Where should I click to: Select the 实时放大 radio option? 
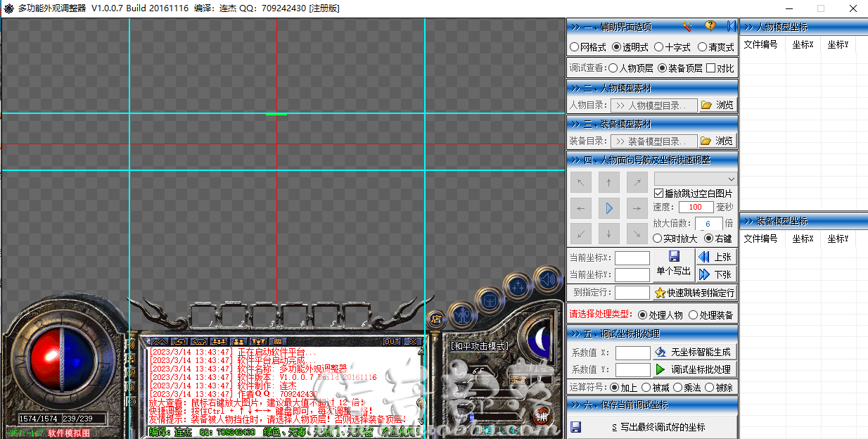675,238
